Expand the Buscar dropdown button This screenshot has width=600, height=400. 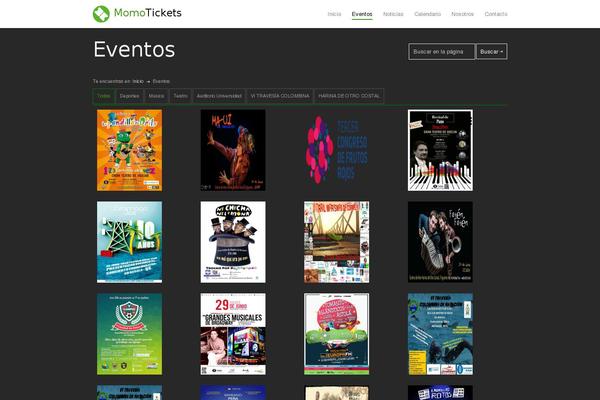tap(492, 52)
